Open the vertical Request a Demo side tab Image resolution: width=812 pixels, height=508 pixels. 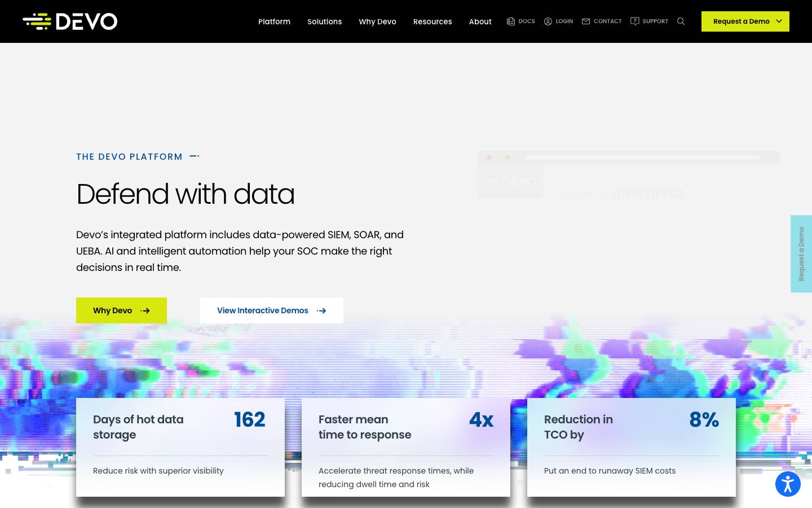click(801, 254)
